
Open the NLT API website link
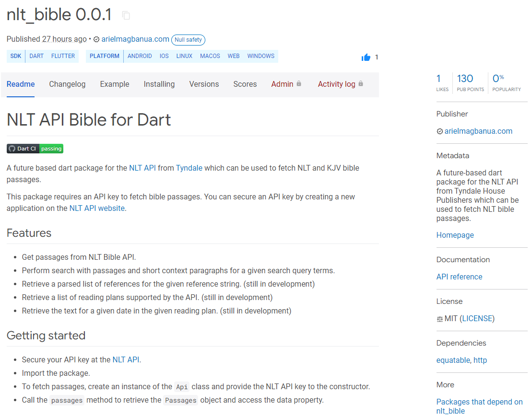click(97, 208)
